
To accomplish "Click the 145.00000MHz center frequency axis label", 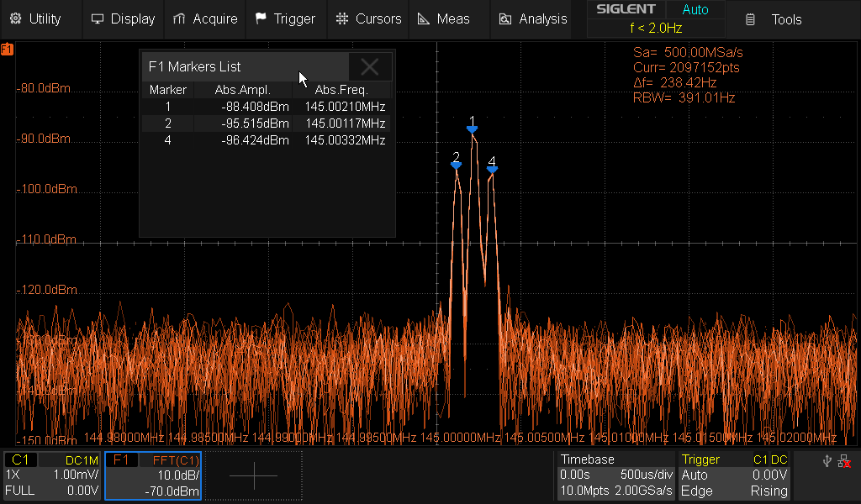I will 460,438.
